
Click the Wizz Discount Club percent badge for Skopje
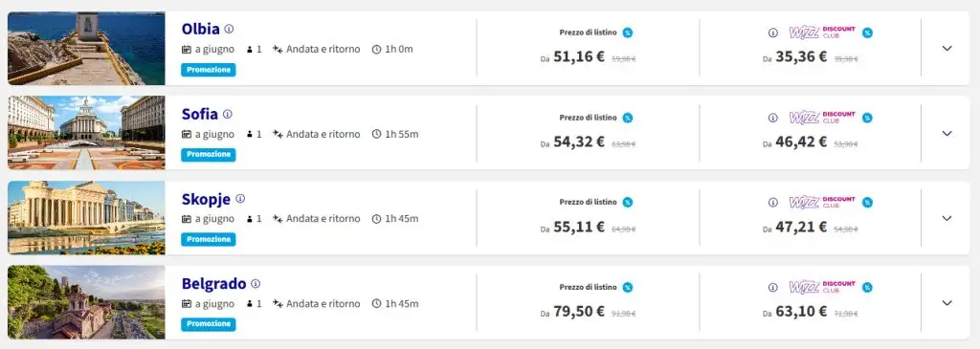(867, 203)
